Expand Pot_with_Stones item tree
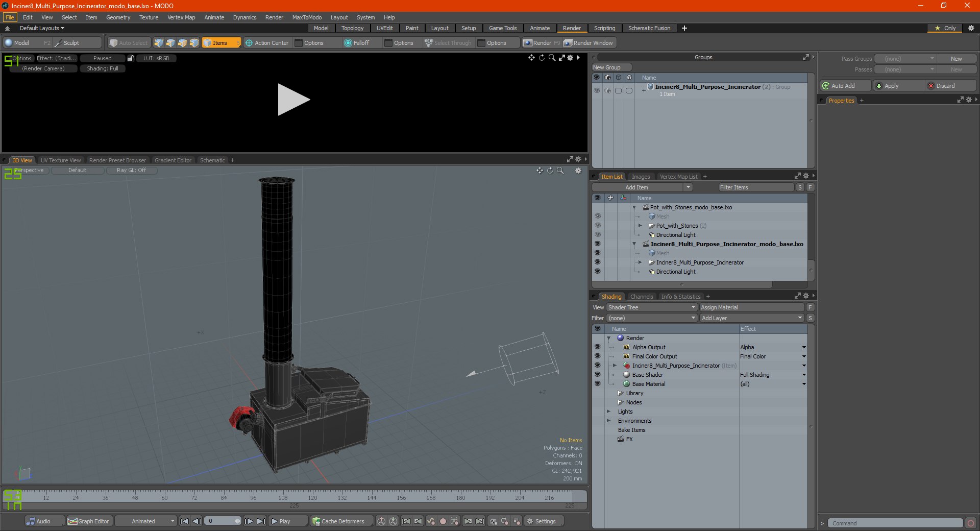The height and width of the screenshot is (531, 980). click(x=640, y=226)
